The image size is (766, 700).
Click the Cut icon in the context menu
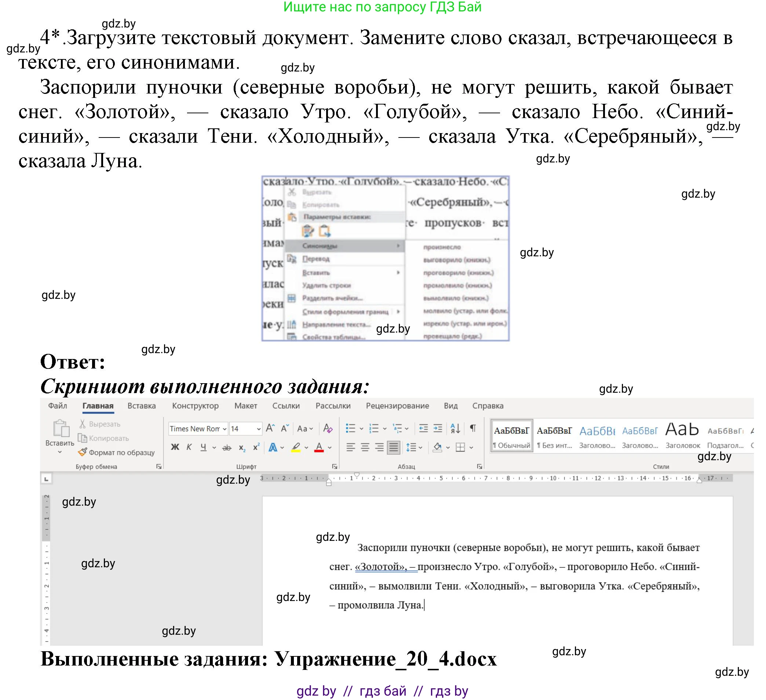[292, 192]
